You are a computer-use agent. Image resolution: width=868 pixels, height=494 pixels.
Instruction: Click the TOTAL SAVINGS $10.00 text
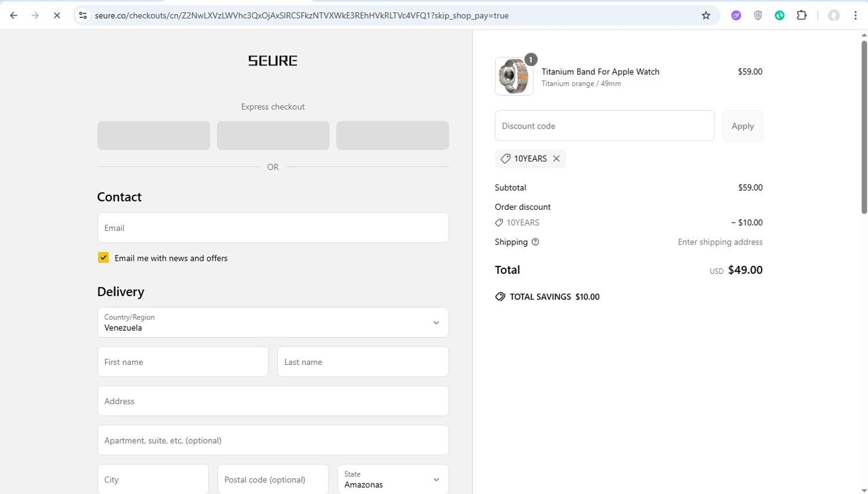point(554,297)
